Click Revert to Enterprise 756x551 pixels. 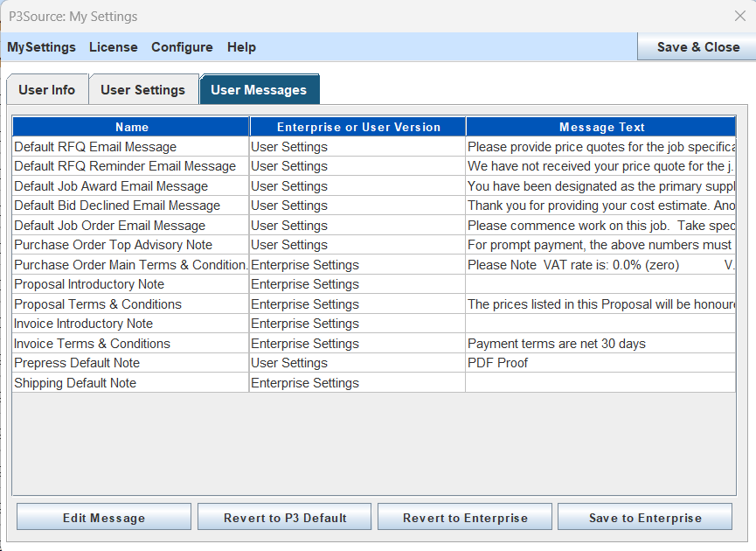tap(464, 516)
